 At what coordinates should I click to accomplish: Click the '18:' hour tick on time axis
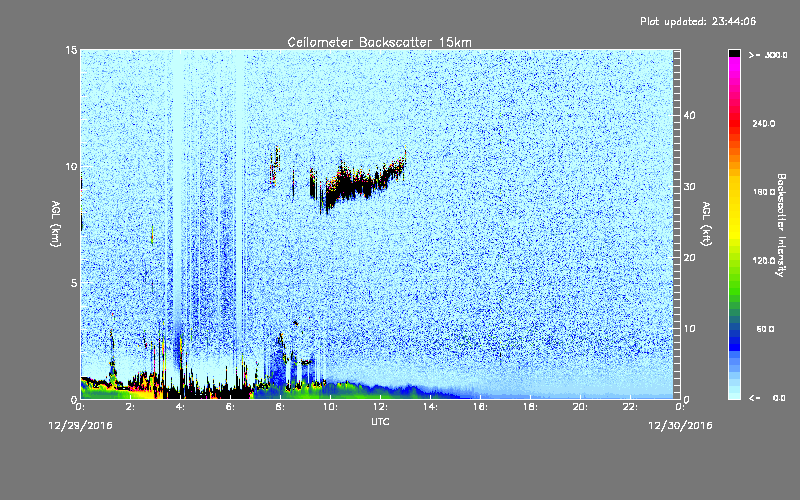[530, 407]
